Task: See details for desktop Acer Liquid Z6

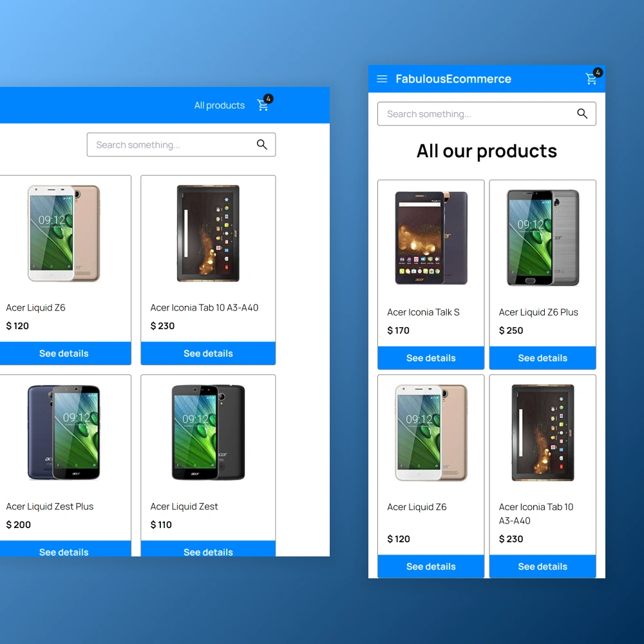Action: 64,353
